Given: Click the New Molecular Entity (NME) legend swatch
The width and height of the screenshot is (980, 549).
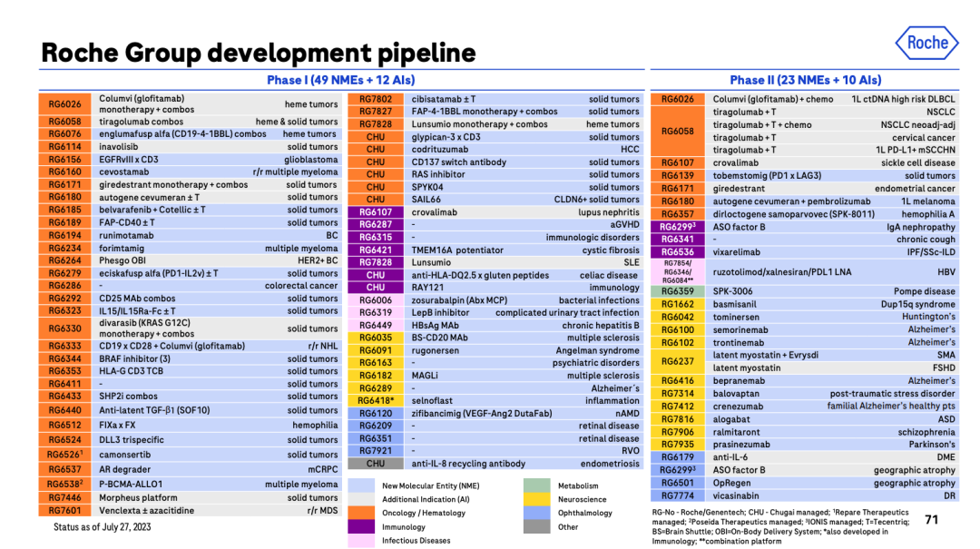Looking at the screenshot, I should click(360, 485).
